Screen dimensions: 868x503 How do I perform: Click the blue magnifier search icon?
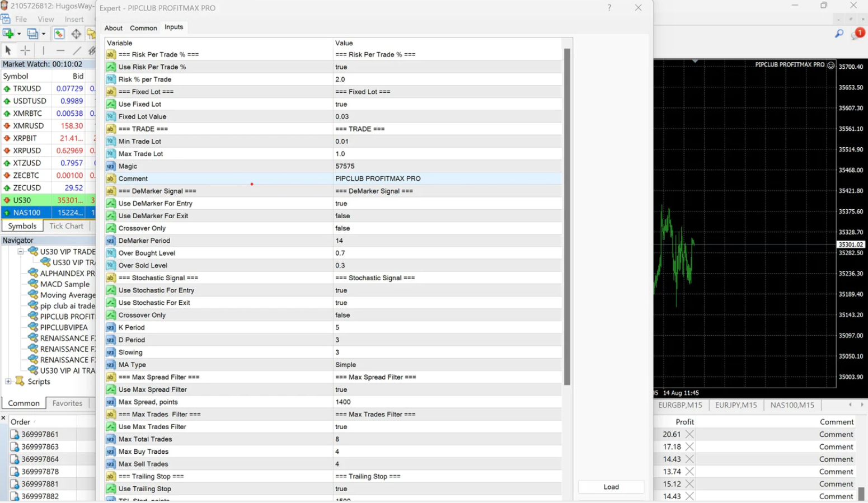tap(839, 34)
